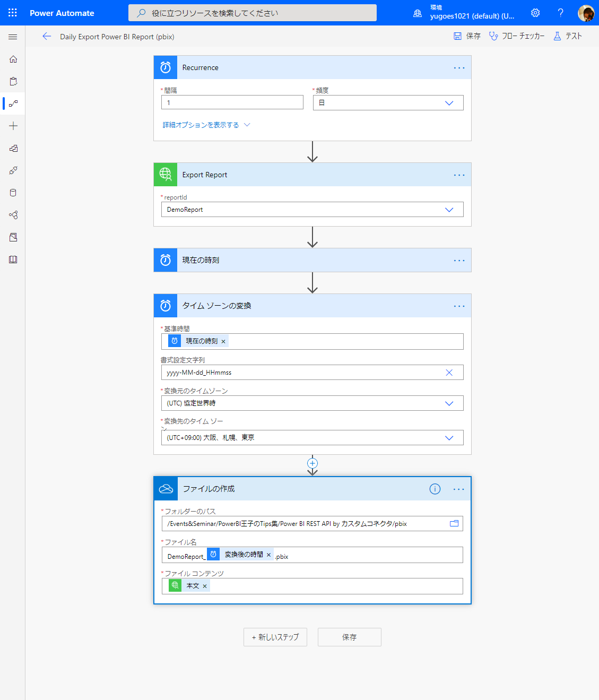Image resolution: width=599 pixels, height=700 pixels.
Task: Open the environment selector icon
Action: pyautogui.click(x=418, y=13)
